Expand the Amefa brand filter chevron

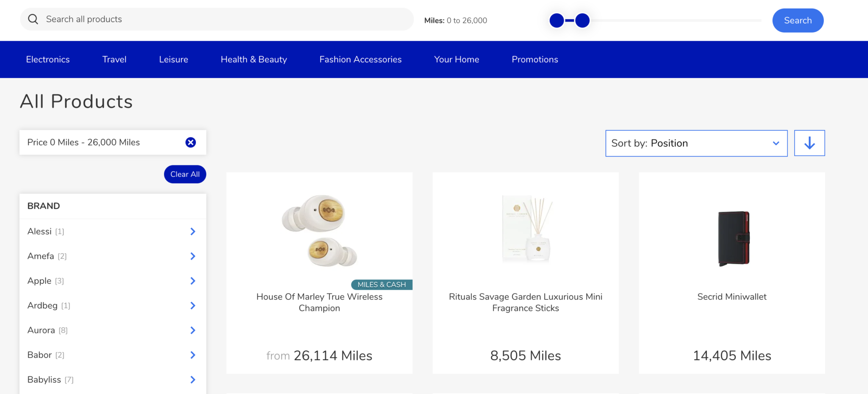[x=193, y=256]
